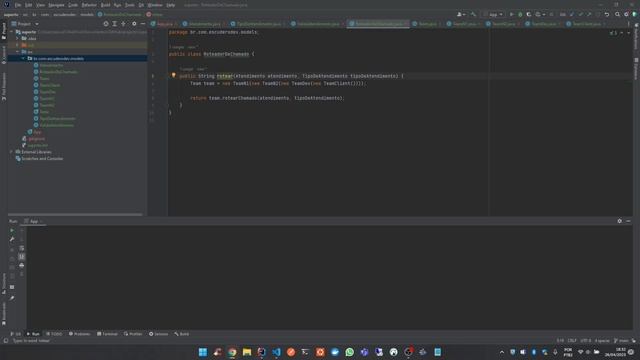Viewport: 640px width, 360px height.
Task: Click the Build project hammer icon
Action: pos(473,14)
